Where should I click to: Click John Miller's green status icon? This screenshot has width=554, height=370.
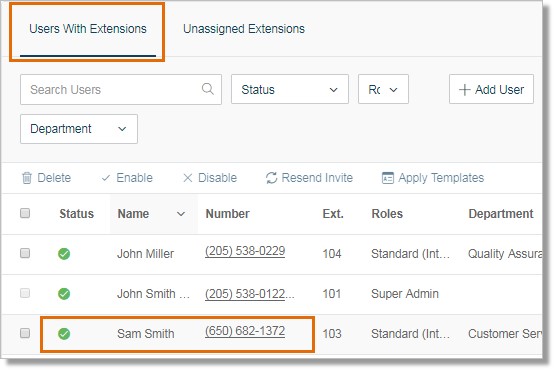64,253
